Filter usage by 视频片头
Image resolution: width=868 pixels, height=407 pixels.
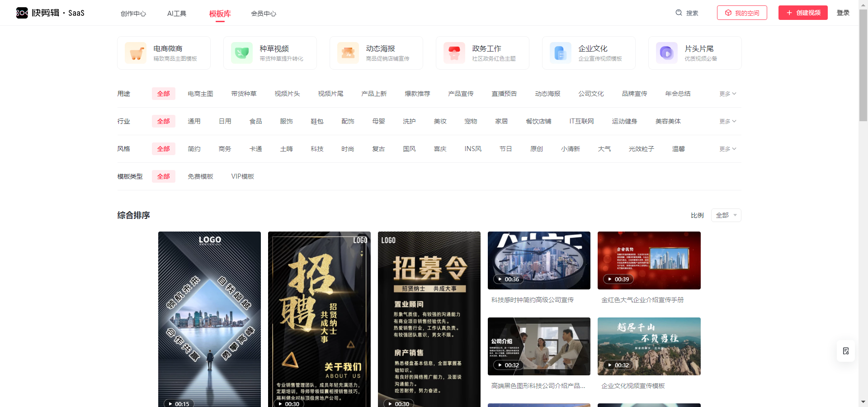pyautogui.click(x=288, y=94)
